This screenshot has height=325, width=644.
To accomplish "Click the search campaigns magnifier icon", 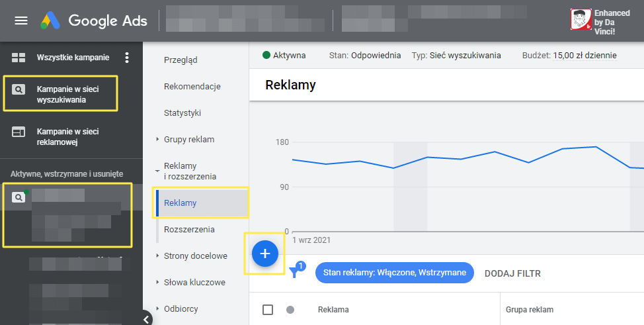I will click(19, 89).
